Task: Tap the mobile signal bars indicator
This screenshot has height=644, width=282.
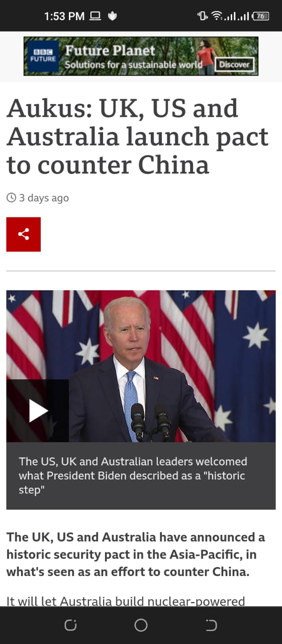Action: coord(236,17)
